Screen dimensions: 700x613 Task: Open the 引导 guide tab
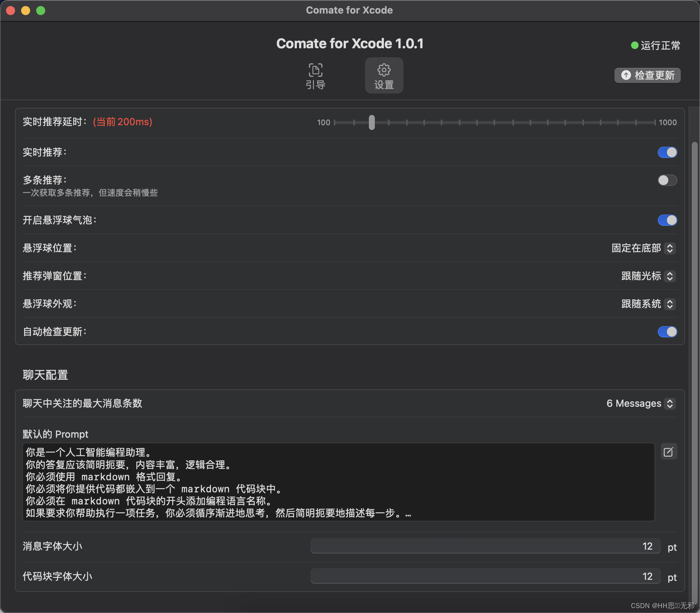(x=316, y=76)
